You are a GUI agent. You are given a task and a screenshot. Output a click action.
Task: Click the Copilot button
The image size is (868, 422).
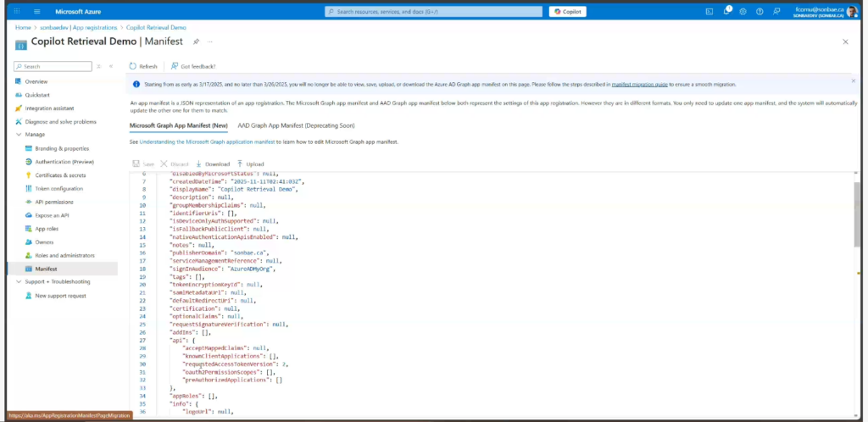tap(567, 12)
